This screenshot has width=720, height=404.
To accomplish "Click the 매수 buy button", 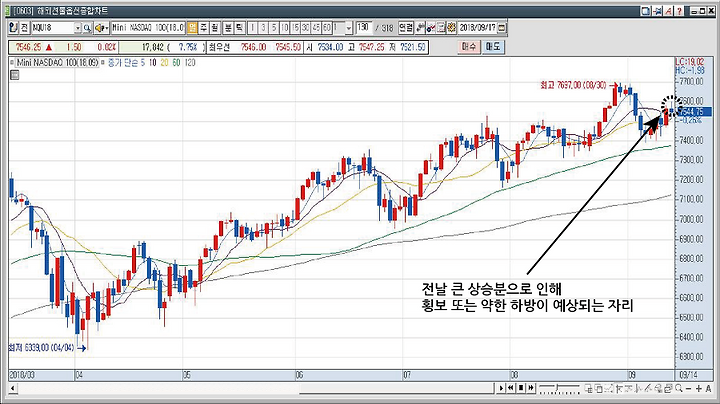I will pyautogui.click(x=469, y=46).
